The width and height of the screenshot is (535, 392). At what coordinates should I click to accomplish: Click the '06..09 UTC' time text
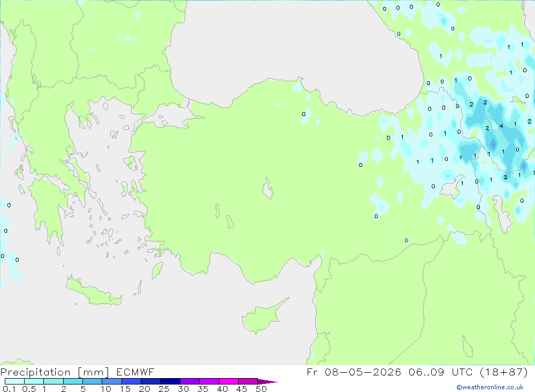click(441, 372)
